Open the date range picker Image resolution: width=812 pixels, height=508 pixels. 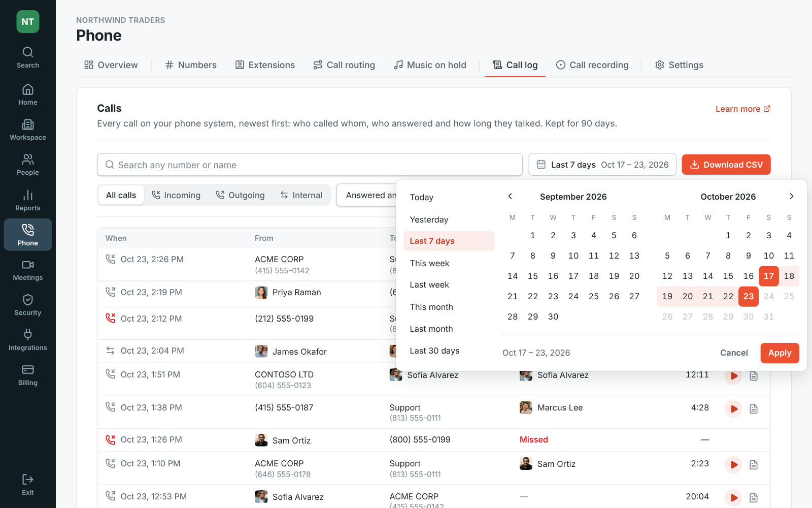tap(602, 165)
